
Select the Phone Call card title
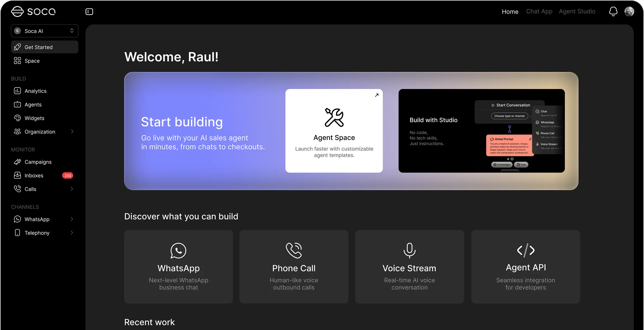pyautogui.click(x=294, y=268)
